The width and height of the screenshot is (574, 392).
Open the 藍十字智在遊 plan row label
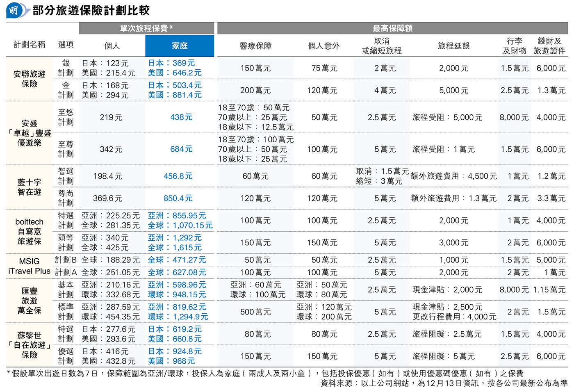click(29, 187)
